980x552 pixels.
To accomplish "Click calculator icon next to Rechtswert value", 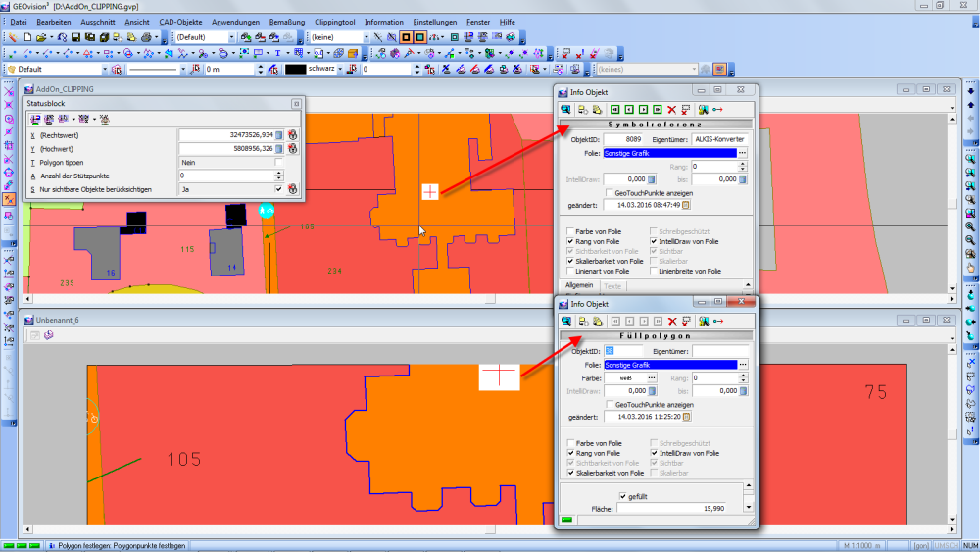I will pyautogui.click(x=279, y=134).
